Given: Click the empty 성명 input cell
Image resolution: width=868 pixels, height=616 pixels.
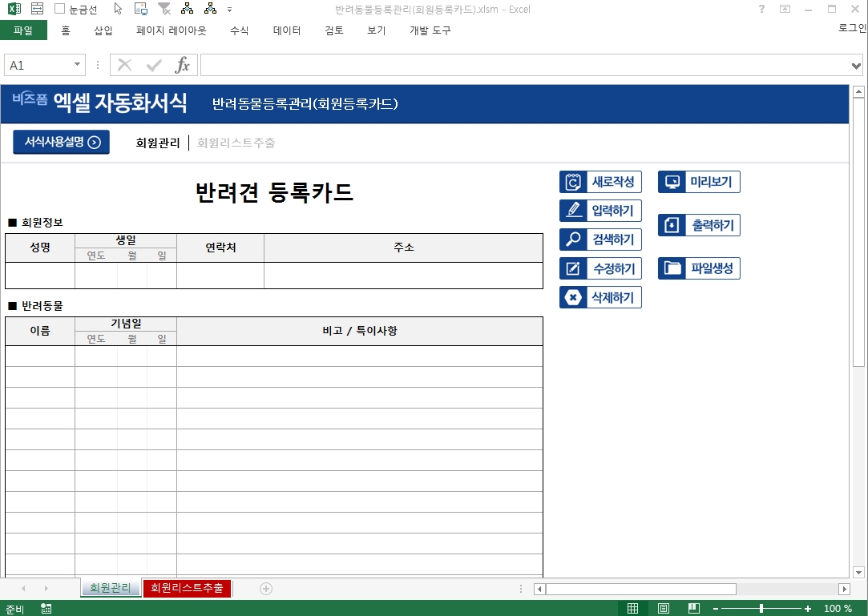Looking at the screenshot, I should point(40,276).
